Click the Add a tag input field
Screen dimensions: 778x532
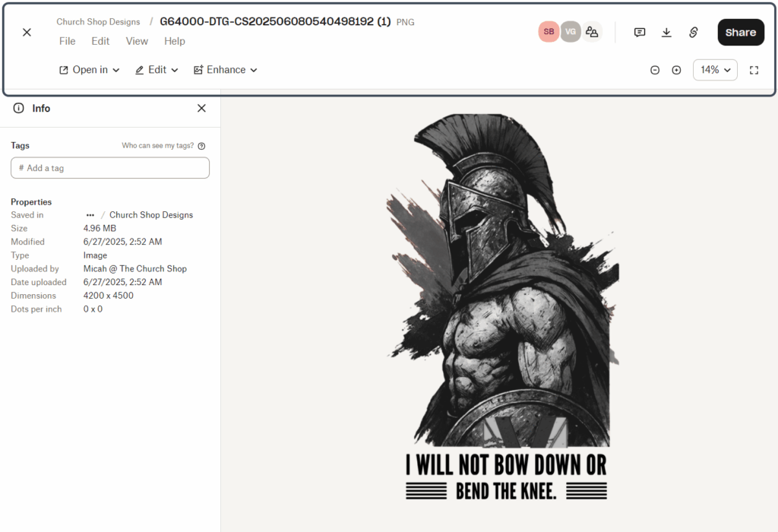click(x=110, y=168)
